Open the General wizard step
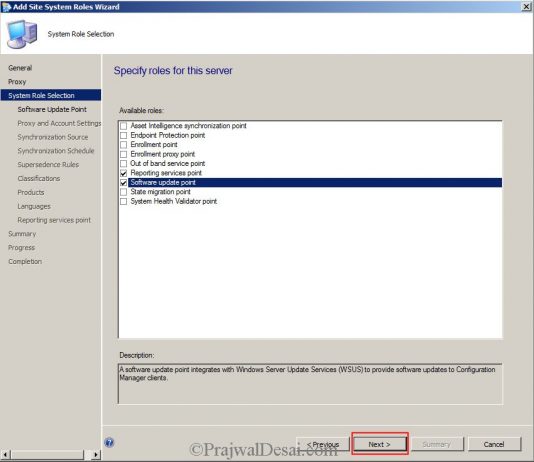 (x=20, y=68)
